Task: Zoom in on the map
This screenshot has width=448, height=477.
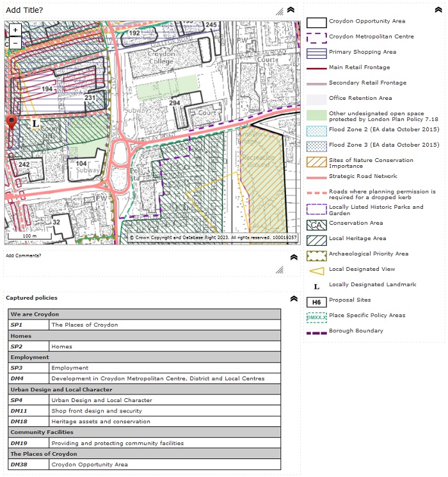Action: pos(15,30)
